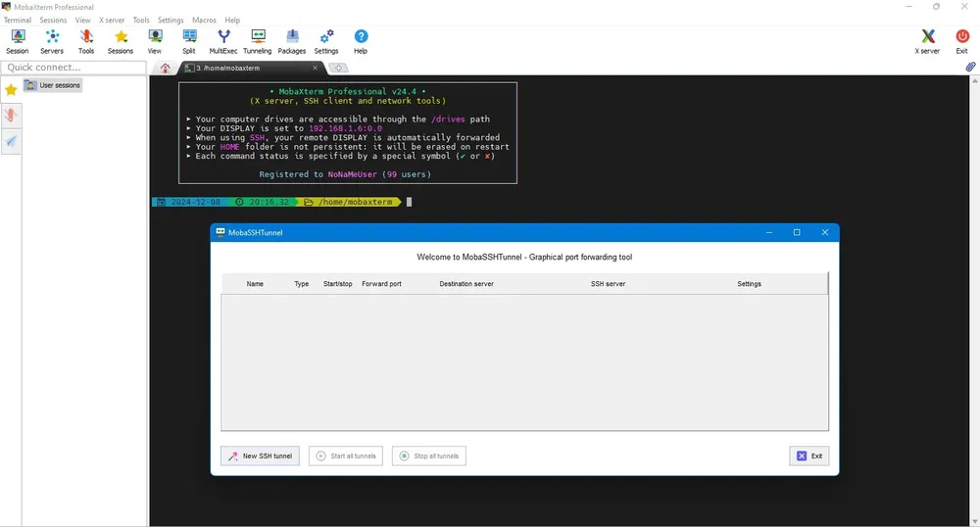
Task: Select the User sessions tree item
Action: pyautogui.click(x=53, y=85)
